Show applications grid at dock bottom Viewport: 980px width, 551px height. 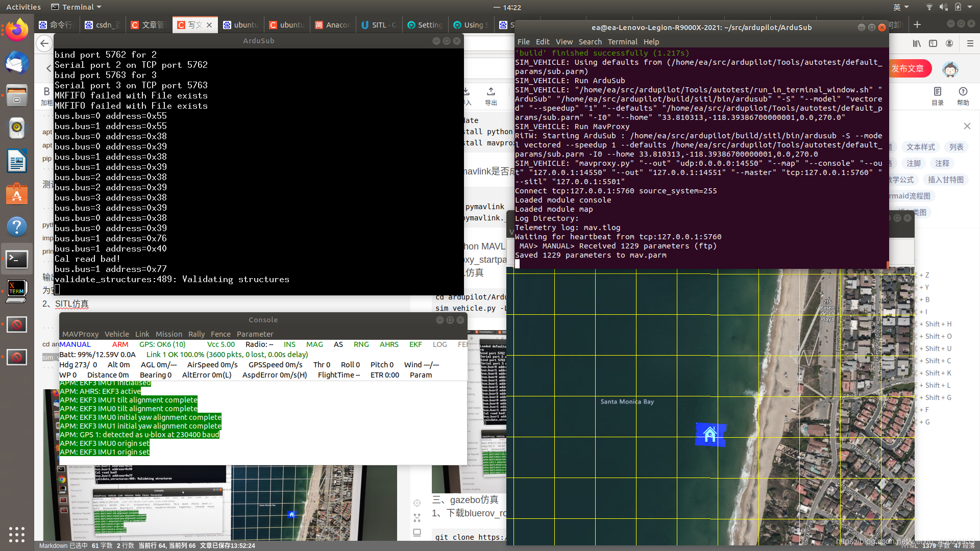(x=17, y=534)
